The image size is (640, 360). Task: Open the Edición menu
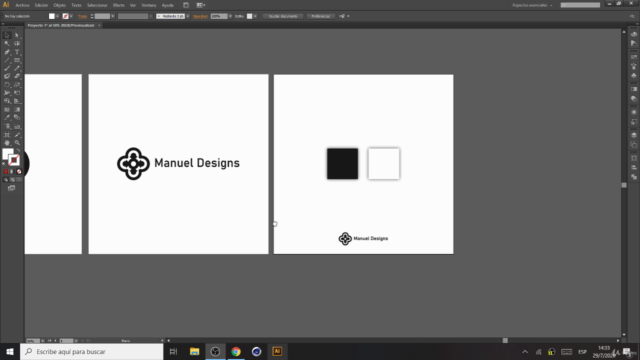(x=41, y=5)
